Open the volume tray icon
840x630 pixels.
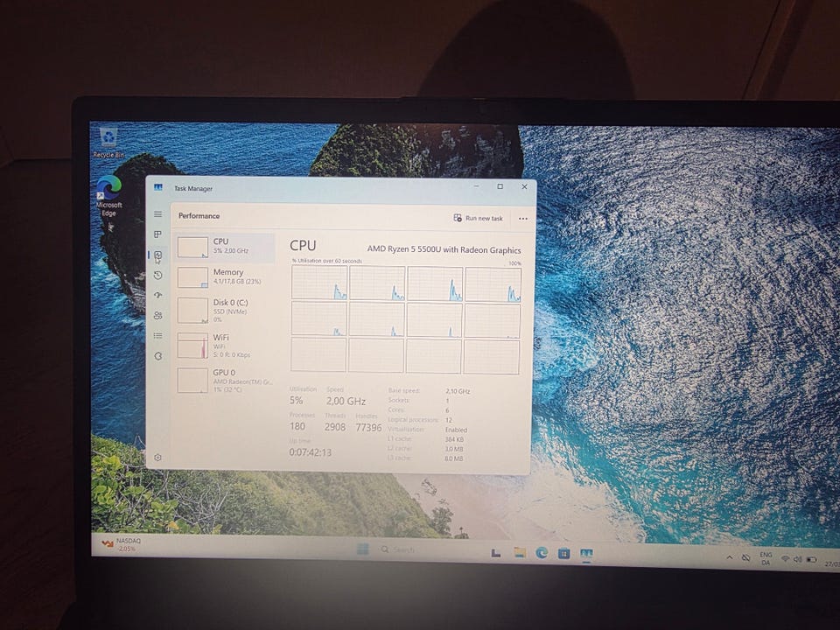[x=798, y=559]
